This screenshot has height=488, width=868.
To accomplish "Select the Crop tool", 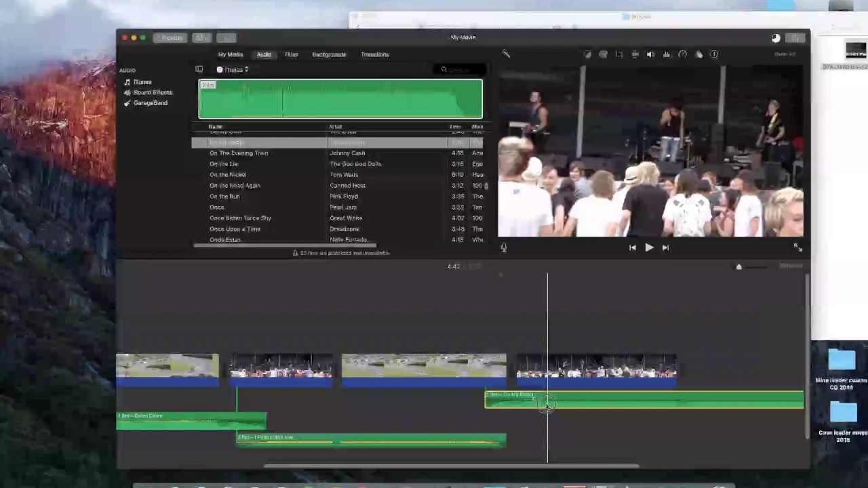I will [x=619, y=54].
